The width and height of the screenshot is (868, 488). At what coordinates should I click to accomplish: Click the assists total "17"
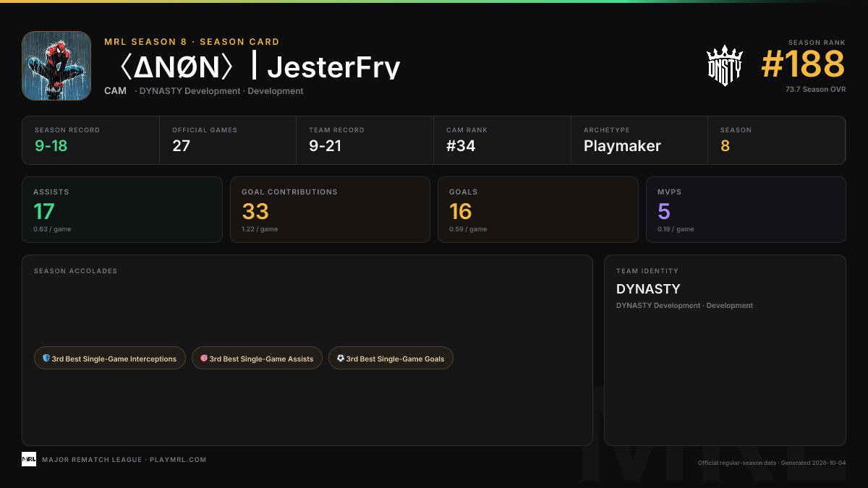point(44,211)
